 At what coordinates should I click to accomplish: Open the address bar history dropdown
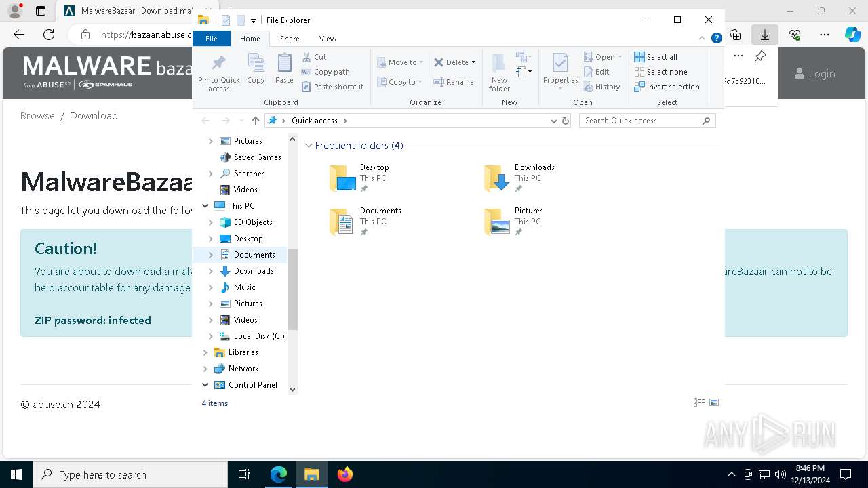554,121
